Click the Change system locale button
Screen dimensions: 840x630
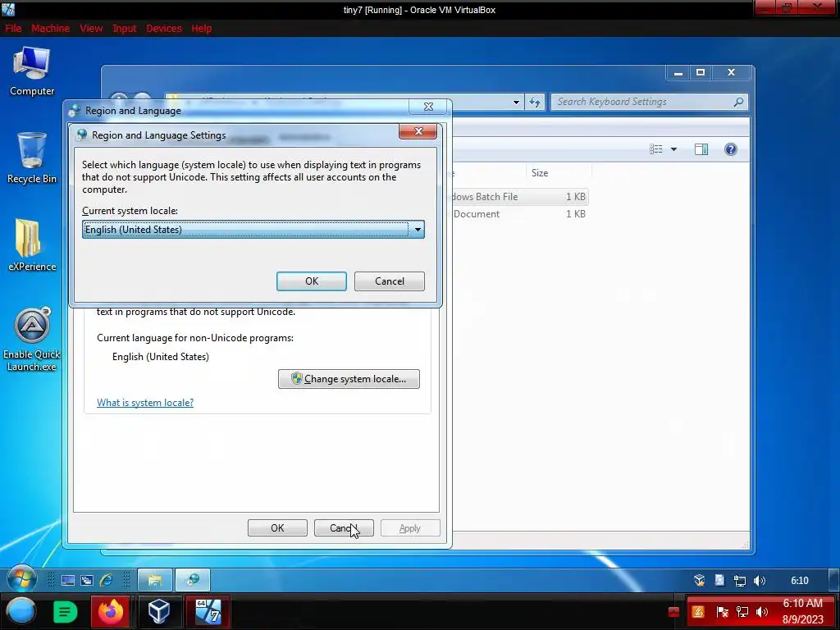point(349,379)
